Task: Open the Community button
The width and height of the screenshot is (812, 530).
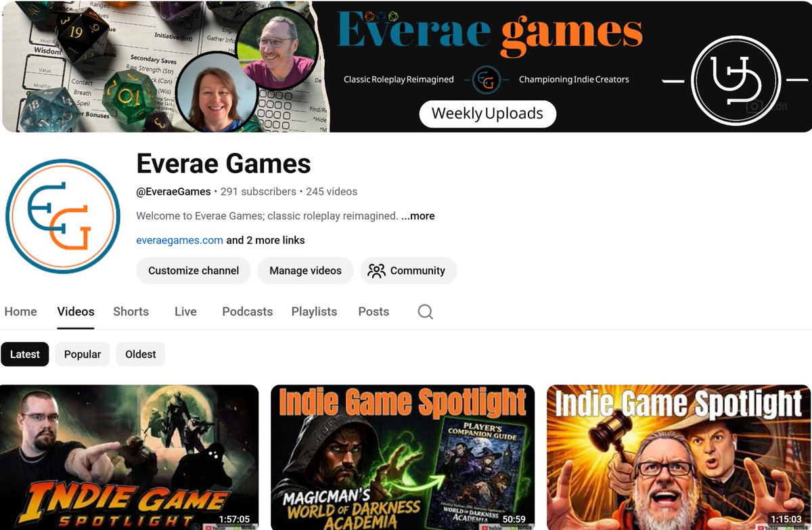Action: point(408,270)
